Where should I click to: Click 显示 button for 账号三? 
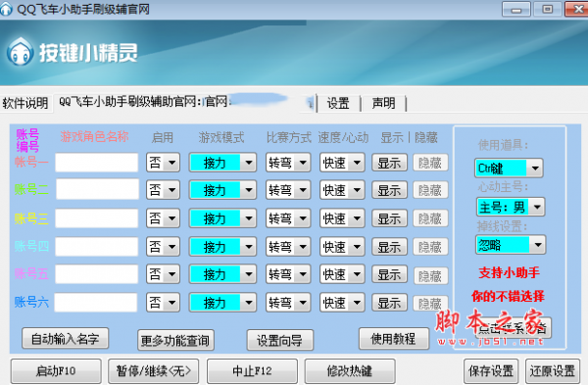click(x=389, y=218)
